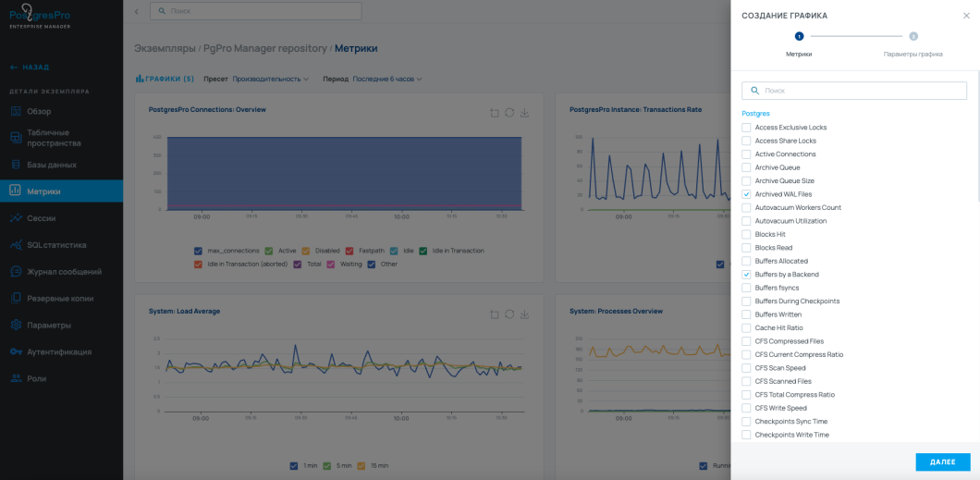Toggle the Active legend series
This screenshot has width=980, height=480.
269,251
